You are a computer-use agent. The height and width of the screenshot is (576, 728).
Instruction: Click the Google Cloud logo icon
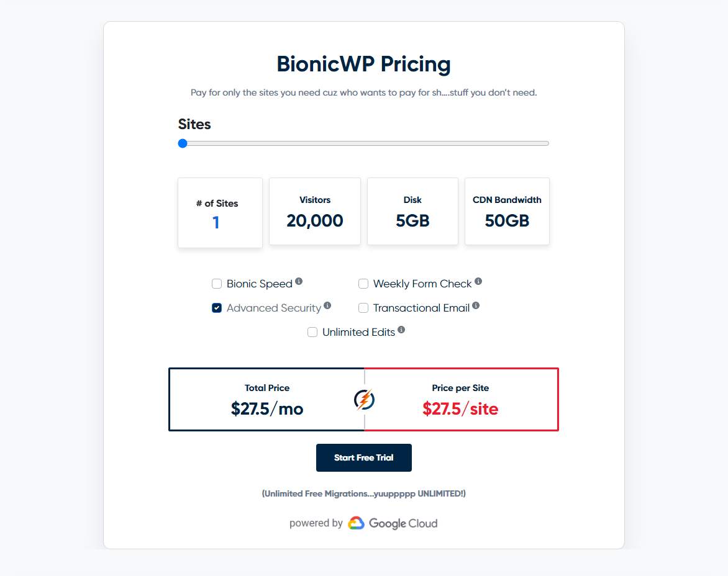tap(356, 523)
